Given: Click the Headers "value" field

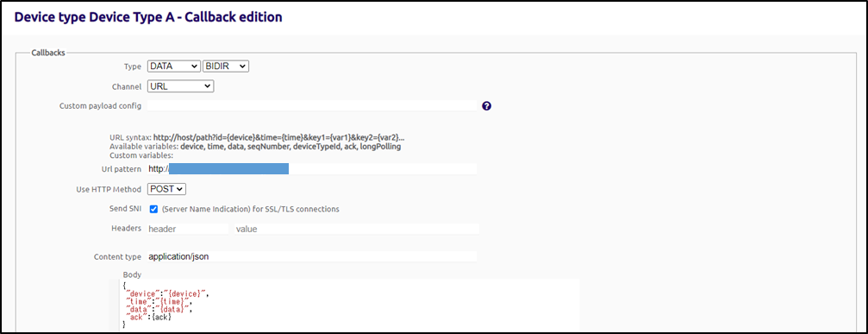Looking at the screenshot, I should coord(357,229).
